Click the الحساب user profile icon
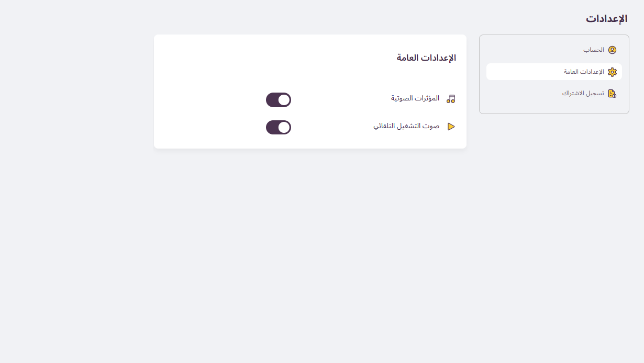 (612, 50)
